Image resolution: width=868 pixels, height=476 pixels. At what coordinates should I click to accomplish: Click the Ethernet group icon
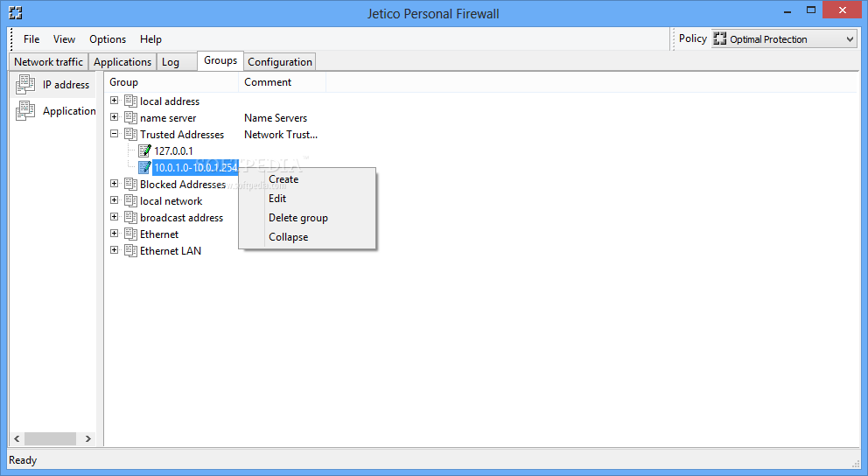[130, 234]
